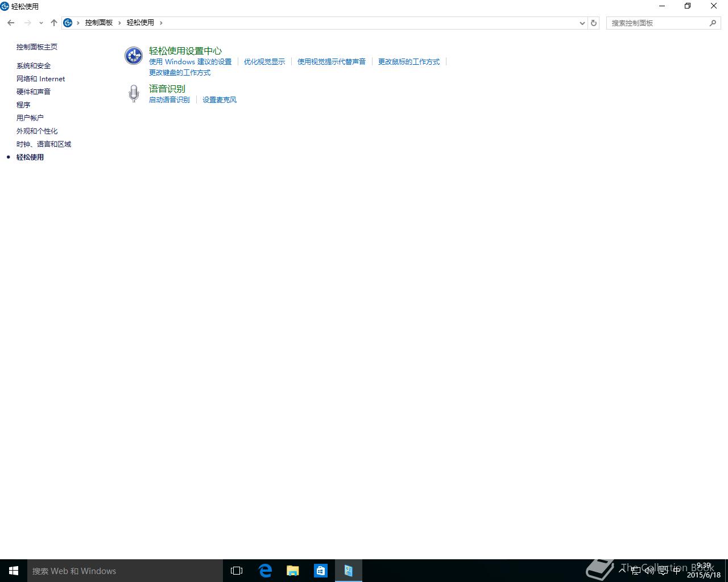Click the 搜索 Web 和 Windows search box
Viewport: 728px width, 582px height.
(x=125, y=571)
